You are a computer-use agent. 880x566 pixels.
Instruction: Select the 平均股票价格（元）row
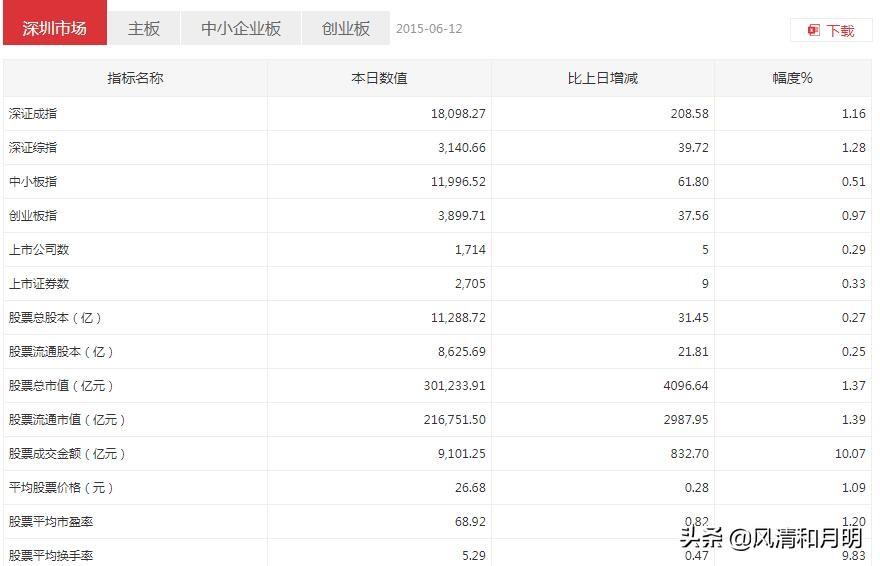tap(438, 487)
